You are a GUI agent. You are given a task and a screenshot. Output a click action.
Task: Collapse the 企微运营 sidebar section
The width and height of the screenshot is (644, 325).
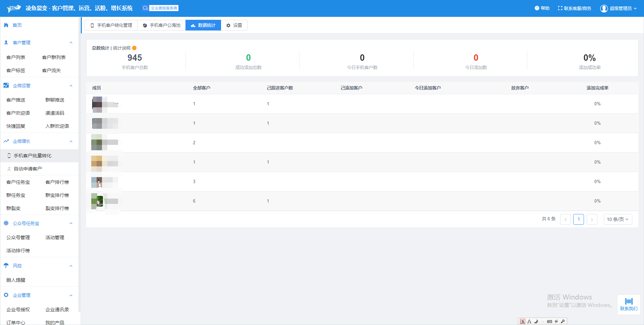click(x=71, y=86)
